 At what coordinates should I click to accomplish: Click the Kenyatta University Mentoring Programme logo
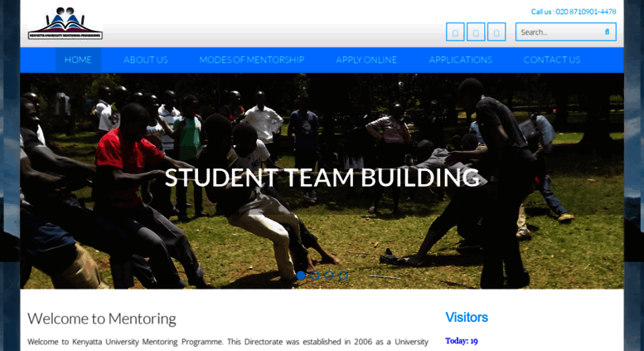pyautogui.click(x=65, y=23)
